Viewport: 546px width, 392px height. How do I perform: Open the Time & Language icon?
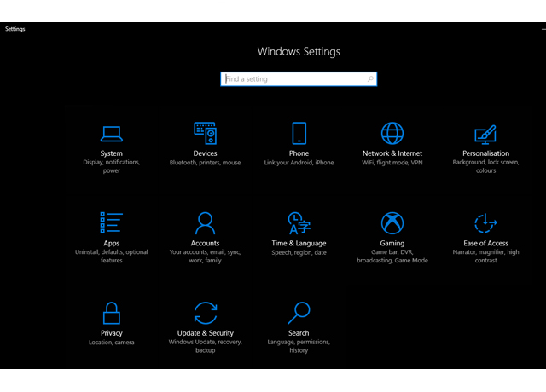click(x=299, y=223)
